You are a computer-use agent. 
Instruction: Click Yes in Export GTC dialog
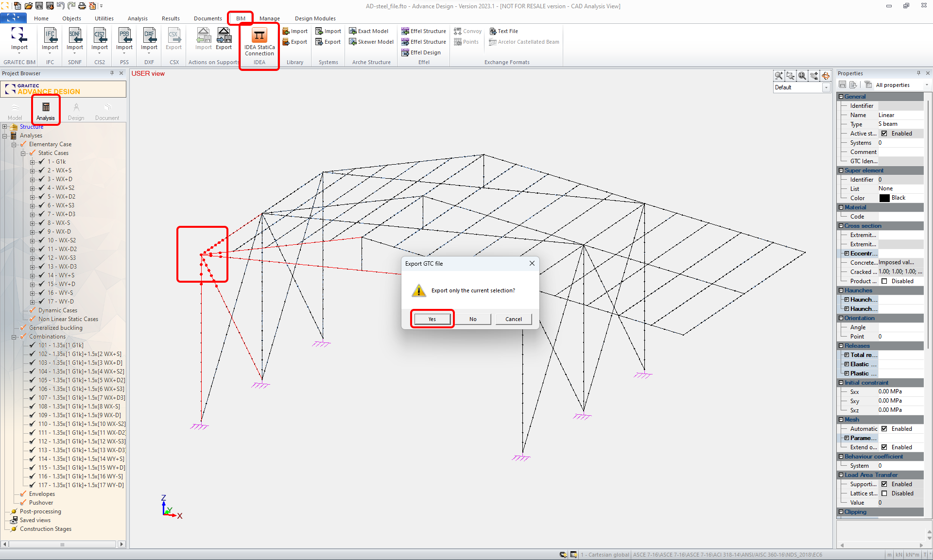click(x=432, y=319)
